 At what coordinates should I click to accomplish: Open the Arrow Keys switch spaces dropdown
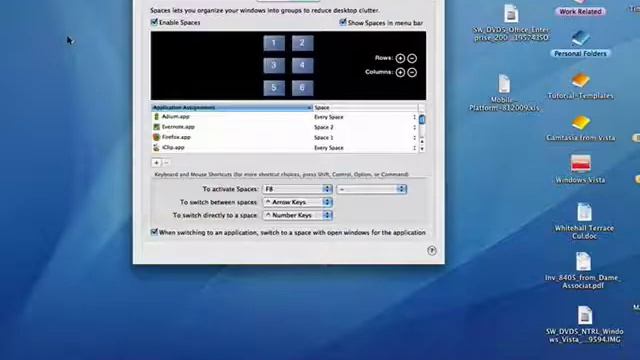click(x=298, y=202)
